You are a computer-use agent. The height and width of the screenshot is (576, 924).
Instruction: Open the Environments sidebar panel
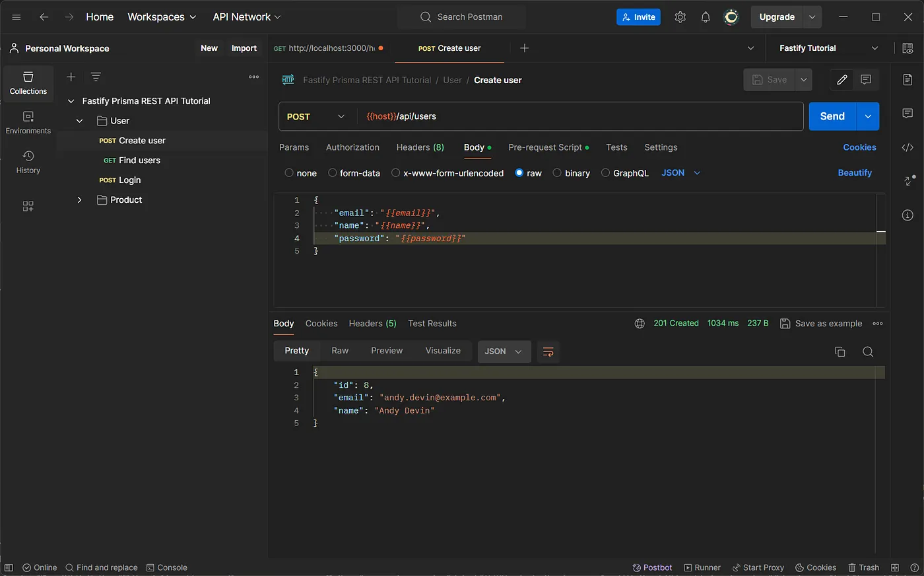tap(28, 123)
